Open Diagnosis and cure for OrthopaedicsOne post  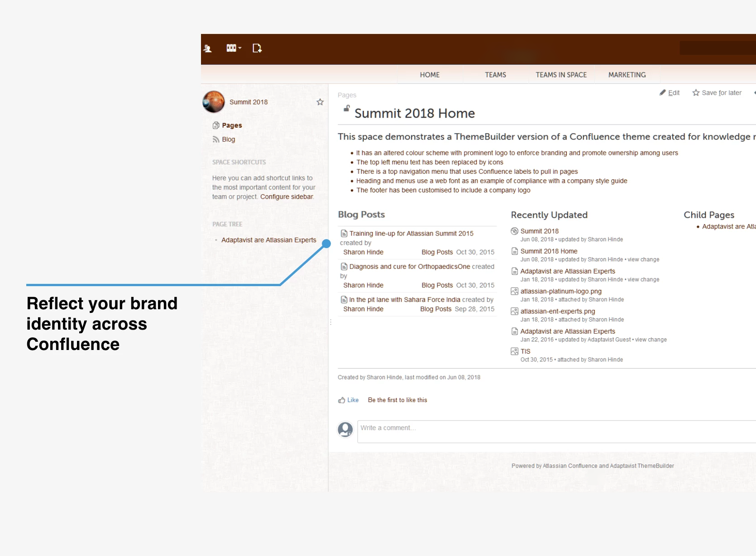(x=410, y=267)
